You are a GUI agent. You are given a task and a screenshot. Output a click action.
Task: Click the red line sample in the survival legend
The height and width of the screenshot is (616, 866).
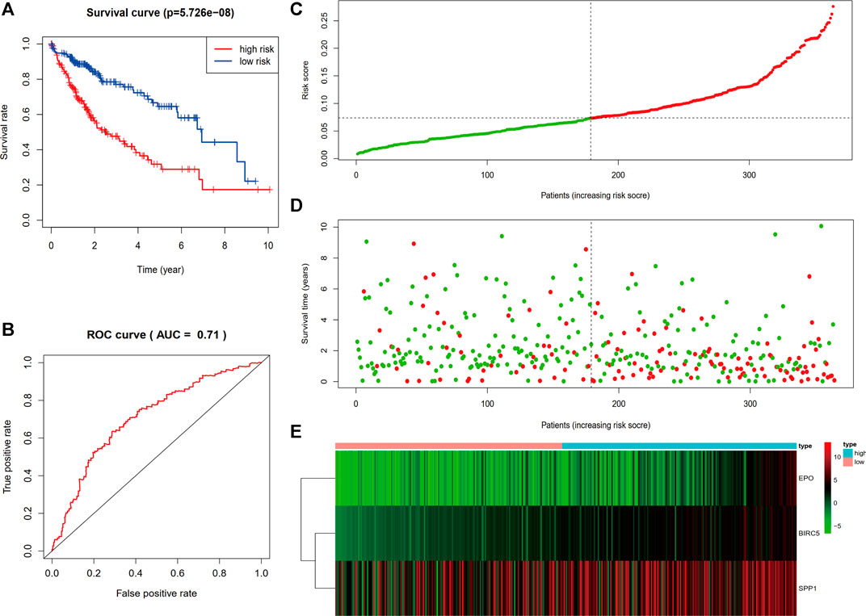tap(222, 49)
